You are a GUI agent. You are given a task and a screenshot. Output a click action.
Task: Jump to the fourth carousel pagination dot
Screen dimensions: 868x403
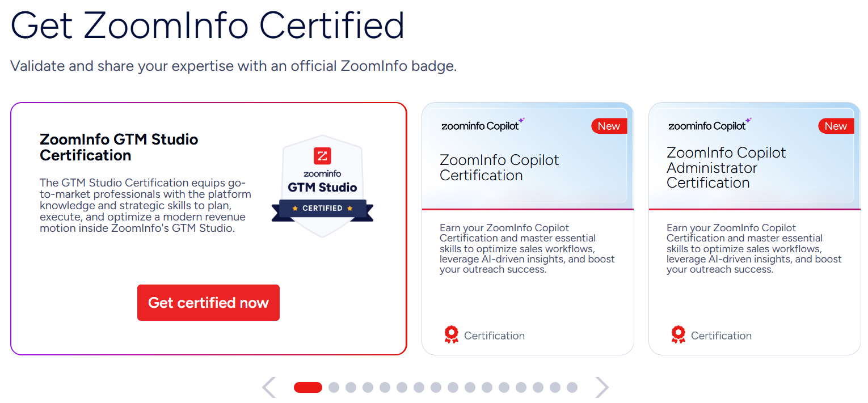[368, 387]
